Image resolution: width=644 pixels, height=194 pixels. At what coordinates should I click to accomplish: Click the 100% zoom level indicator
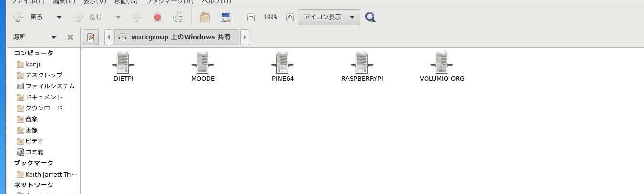click(270, 17)
